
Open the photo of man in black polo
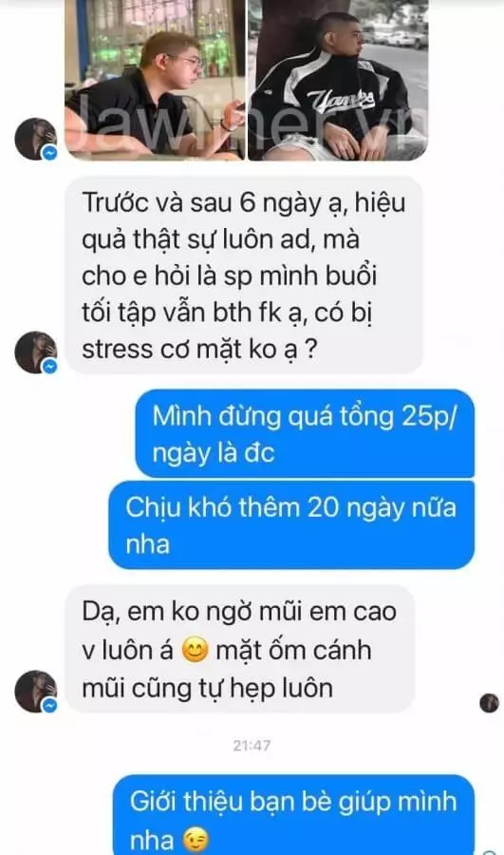coord(155,80)
